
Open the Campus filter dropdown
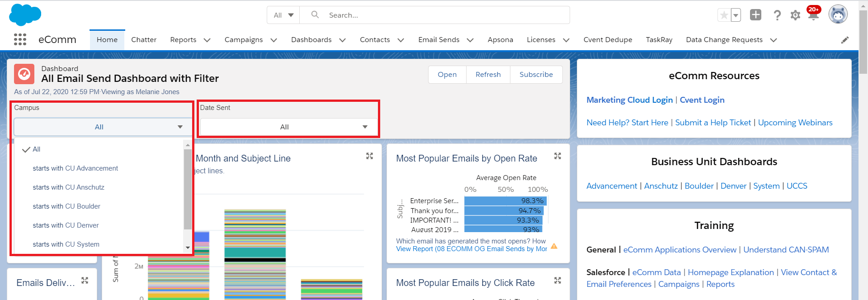point(103,127)
